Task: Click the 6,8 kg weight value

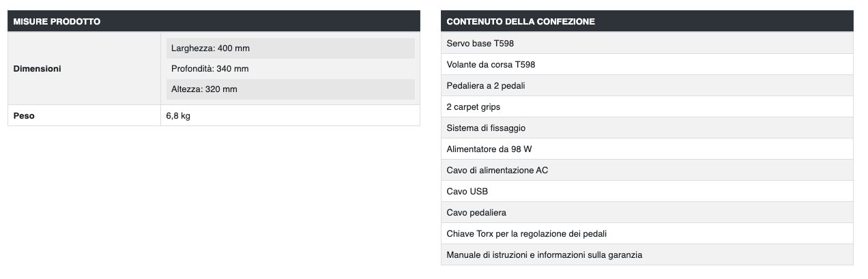Action: click(x=178, y=116)
